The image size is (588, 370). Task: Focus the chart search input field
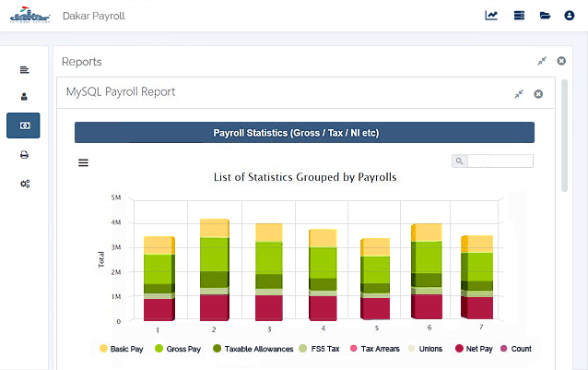(x=500, y=161)
